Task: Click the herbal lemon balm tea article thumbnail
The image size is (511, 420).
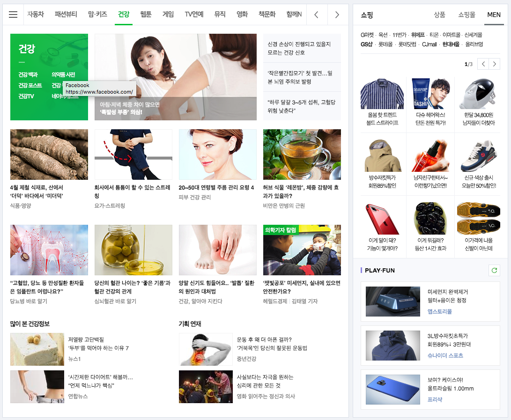Action: [302, 155]
